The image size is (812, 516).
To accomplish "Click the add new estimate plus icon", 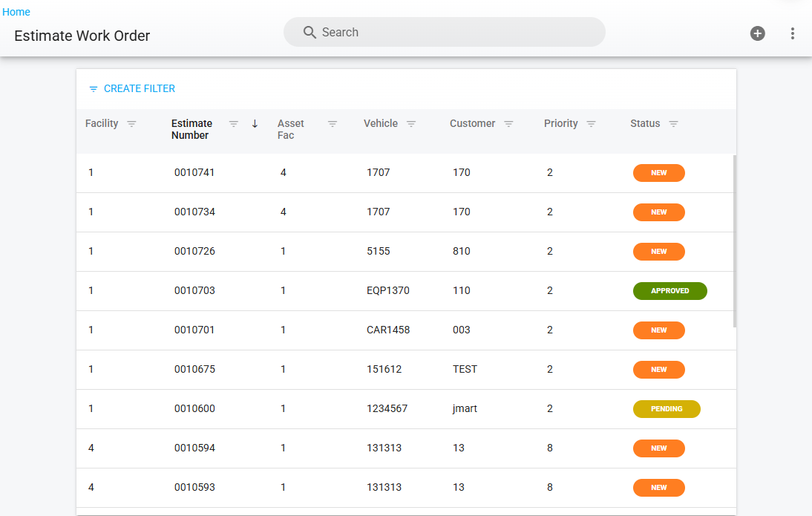I will point(757,33).
